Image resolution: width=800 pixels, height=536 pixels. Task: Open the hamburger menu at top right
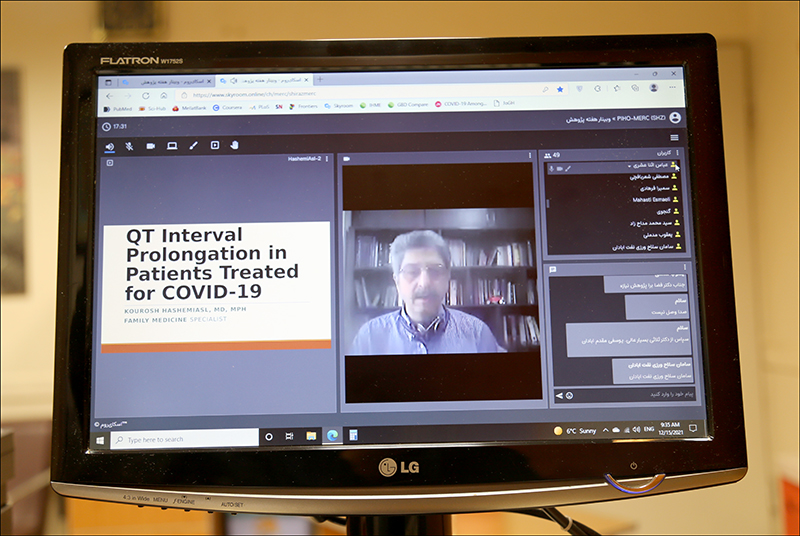pyautogui.click(x=674, y=137)
